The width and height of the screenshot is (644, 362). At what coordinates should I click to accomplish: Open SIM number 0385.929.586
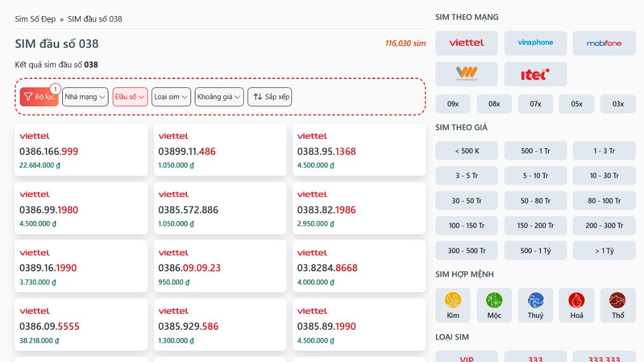(188, 326)
